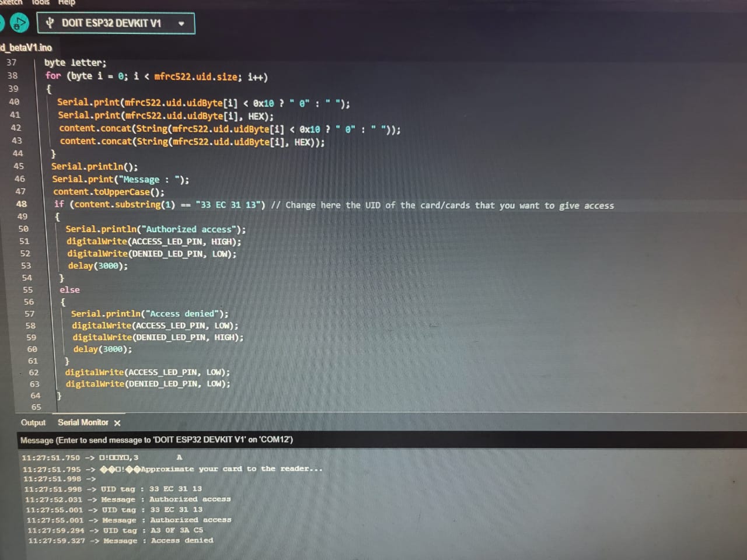This screenshot has width=747, height=560.
Task: Click the serial message input field
Action: [x=382, y=440]
